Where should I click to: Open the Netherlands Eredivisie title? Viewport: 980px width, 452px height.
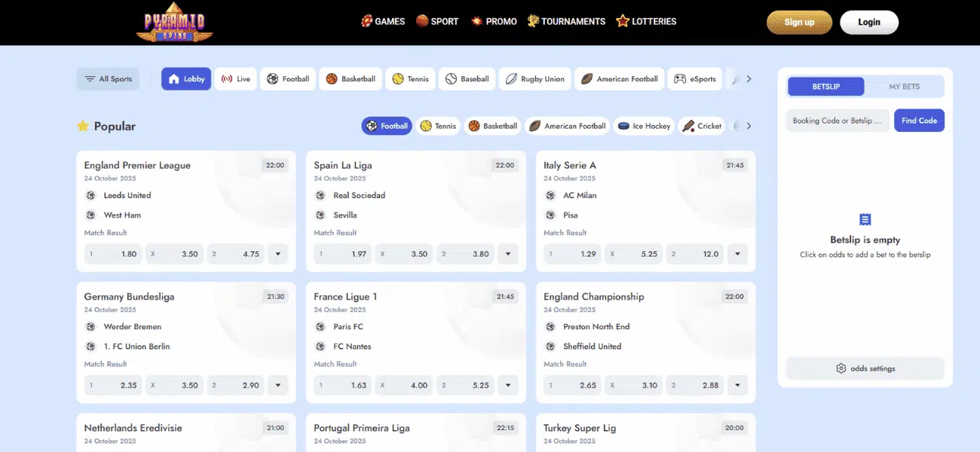point(133,427)
